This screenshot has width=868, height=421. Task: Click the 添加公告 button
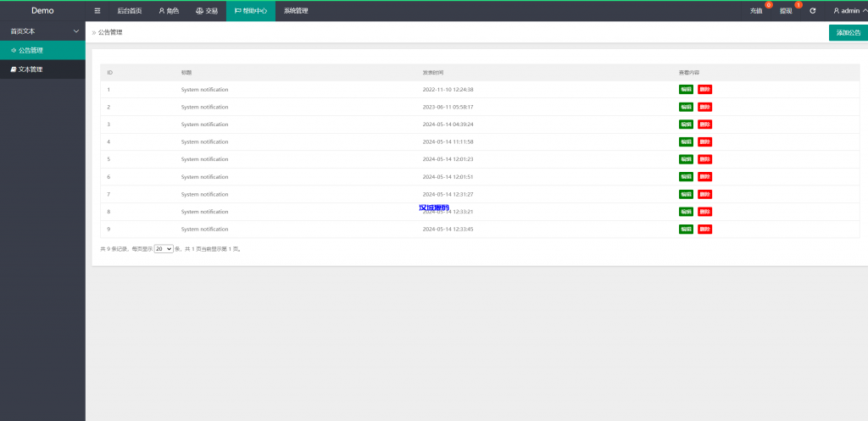tap(848, 32)
